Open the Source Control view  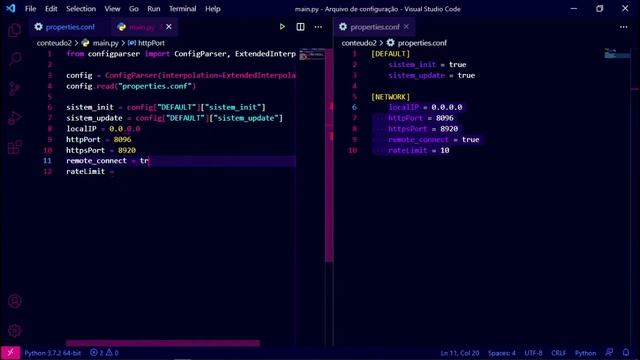(15, 89)
